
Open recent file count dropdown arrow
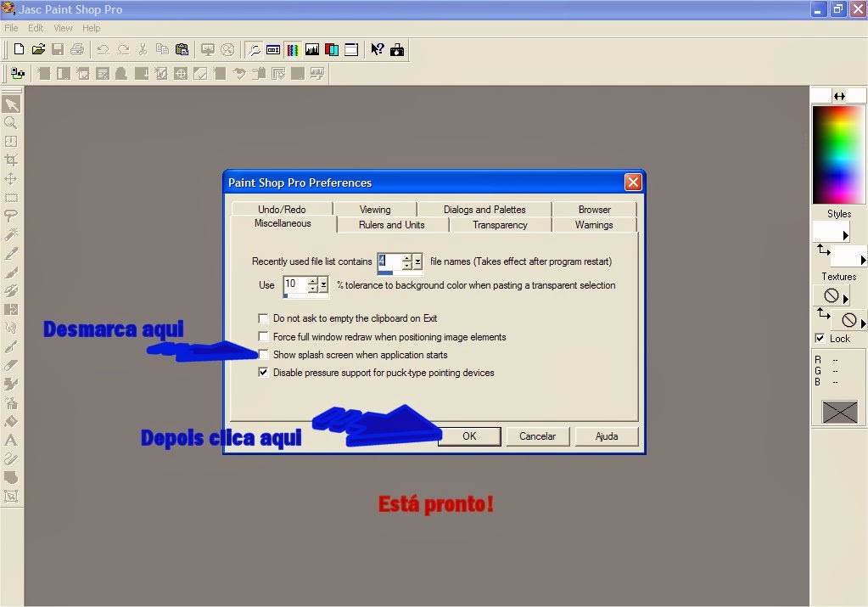[x=418, y=261]
